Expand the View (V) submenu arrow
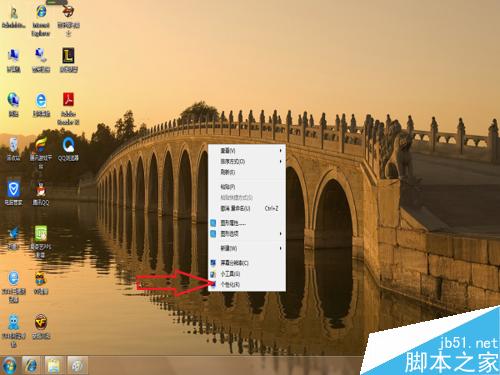The width and height of the screenshot is (500, 375). [x=280, y=151]
